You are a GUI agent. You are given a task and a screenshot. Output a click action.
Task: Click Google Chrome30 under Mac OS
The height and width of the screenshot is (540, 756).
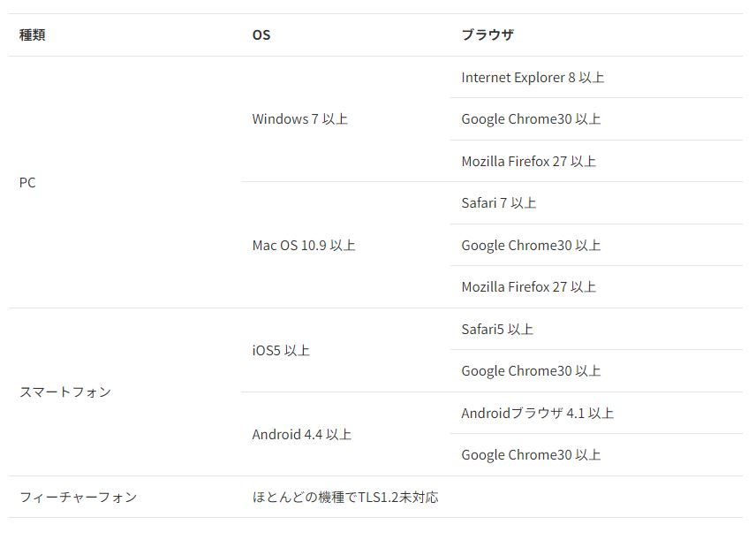point(531,245)
